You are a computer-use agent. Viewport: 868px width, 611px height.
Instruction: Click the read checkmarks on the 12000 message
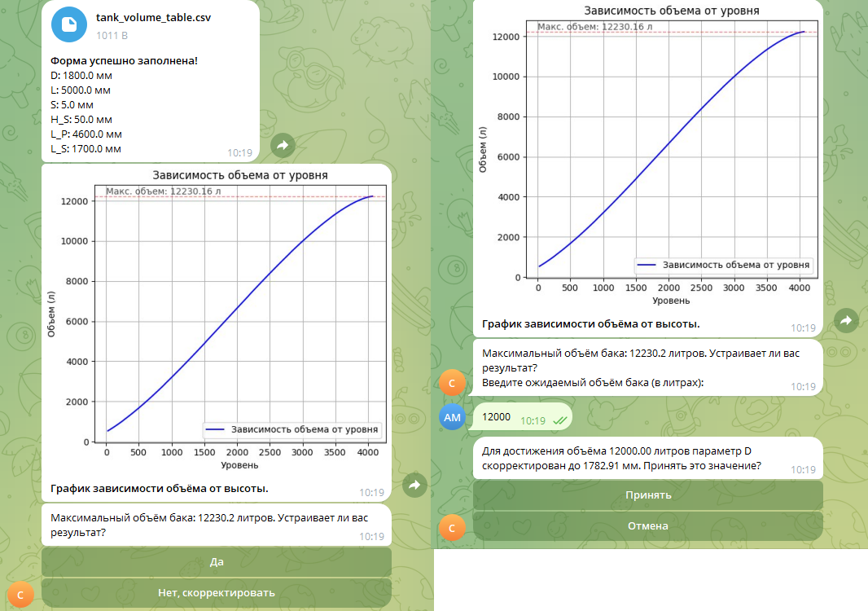559,421
